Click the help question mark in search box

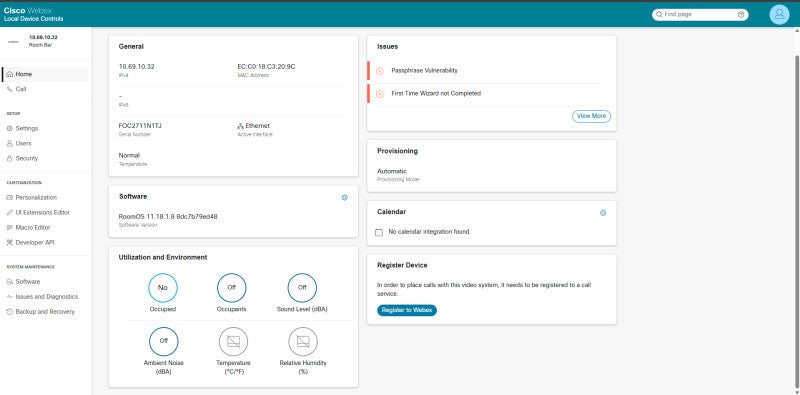[x=741, y=15]
